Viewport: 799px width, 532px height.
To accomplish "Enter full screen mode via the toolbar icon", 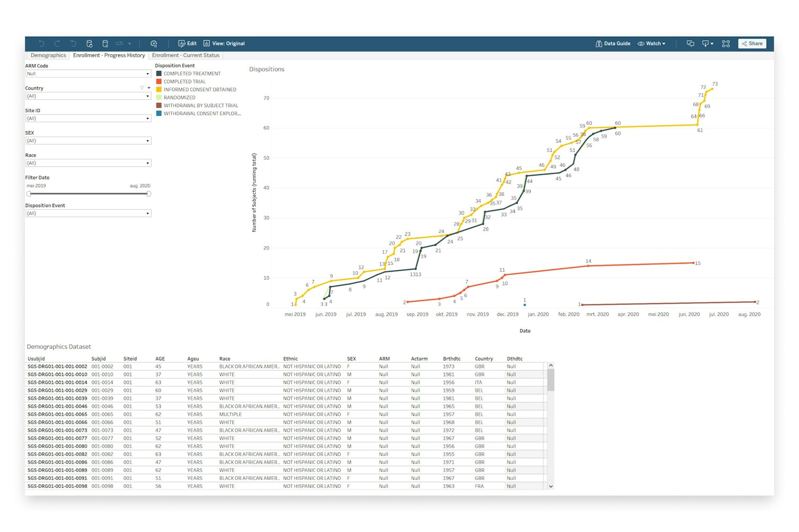I will pyautogui.click(x=726, y=44).
